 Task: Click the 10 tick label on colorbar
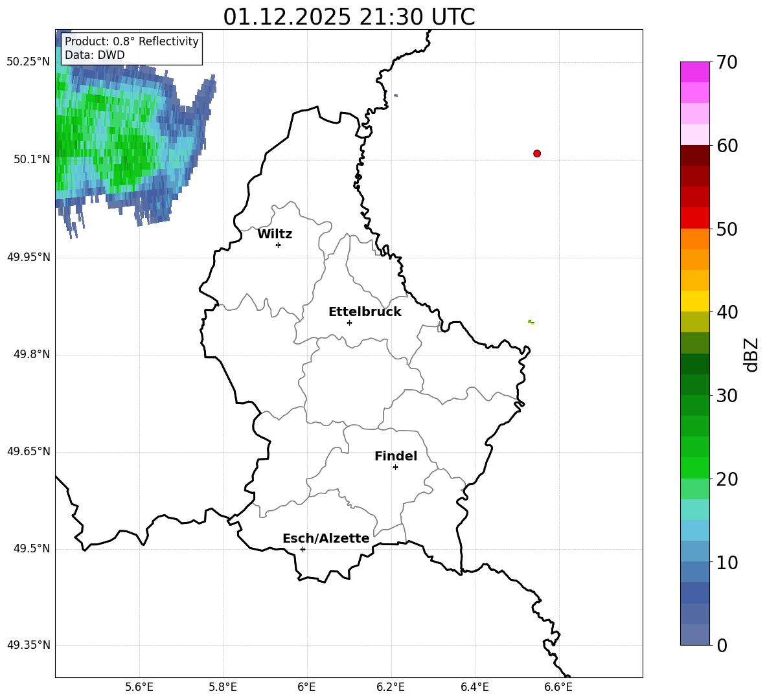point(727,562)
